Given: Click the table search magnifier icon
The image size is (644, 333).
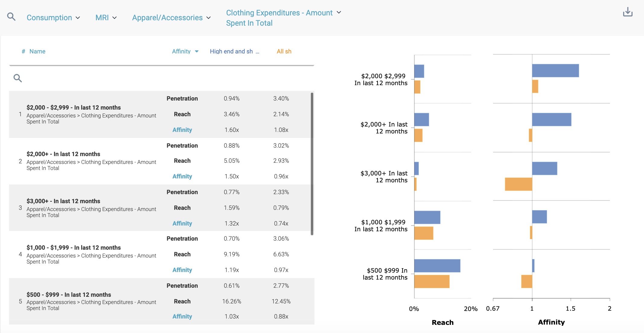Looking at the screenshot, I should [18, 78].
